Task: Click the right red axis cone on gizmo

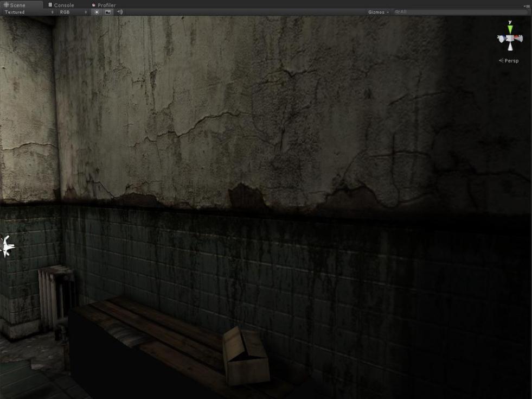Action: [x=518, y=39]
